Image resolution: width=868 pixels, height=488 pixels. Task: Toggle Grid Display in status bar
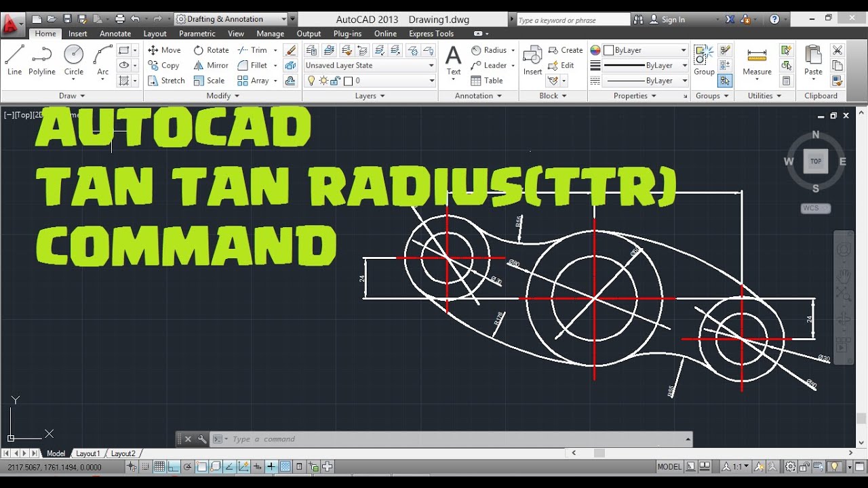(x=159, y=466)
